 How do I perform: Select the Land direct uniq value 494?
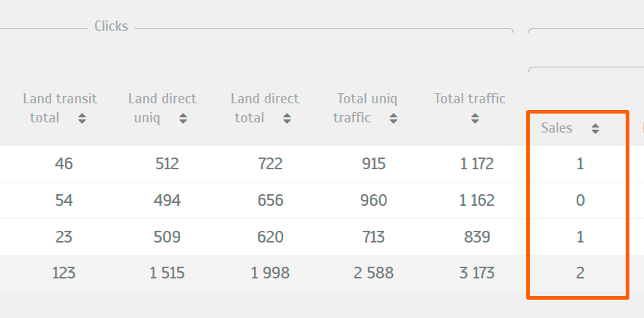point(168,200)
